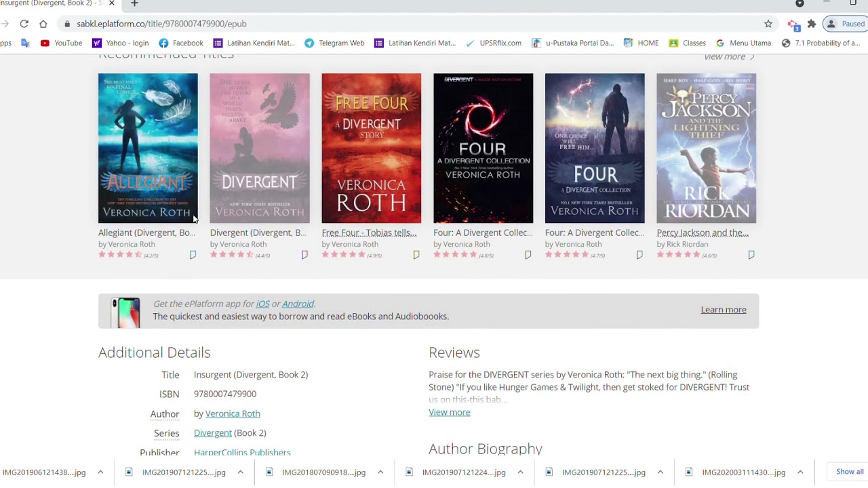Open the Allegiant (Divergent, Bo... title link

pos(146,232)
